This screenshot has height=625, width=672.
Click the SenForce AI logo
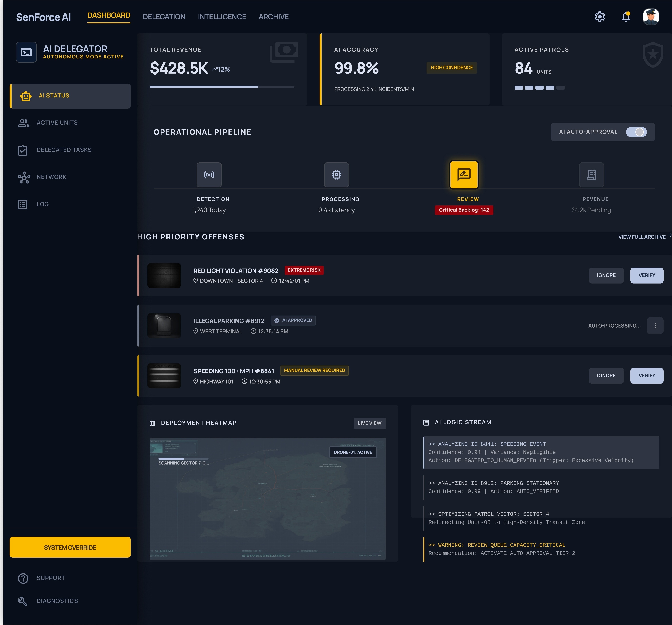click(43, 17)
